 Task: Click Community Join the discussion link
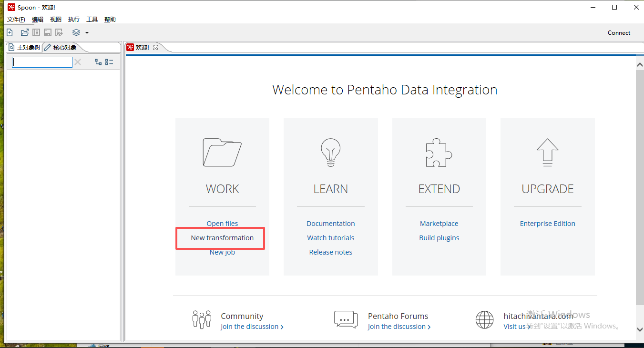252,327
